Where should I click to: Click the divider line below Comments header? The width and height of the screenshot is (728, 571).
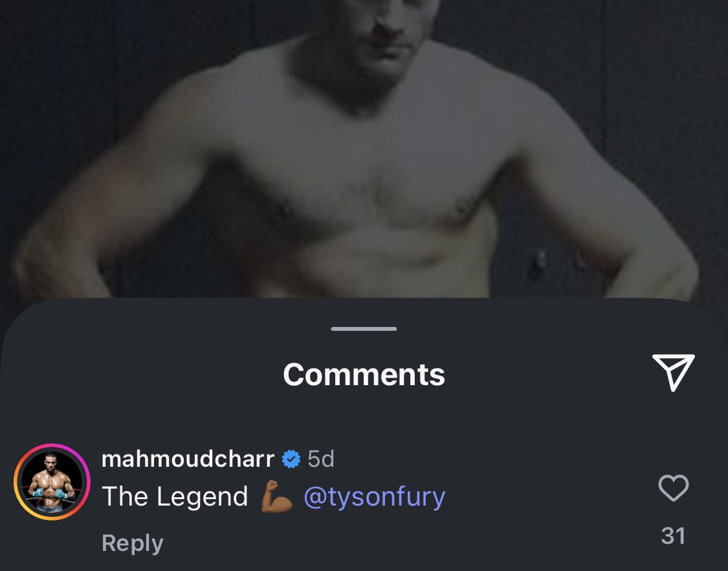click(364, 417)
